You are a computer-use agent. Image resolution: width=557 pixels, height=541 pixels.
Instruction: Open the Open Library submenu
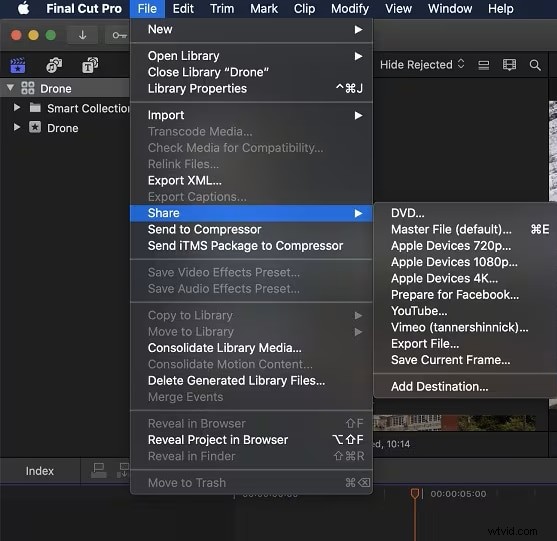click(x=252, y=56)
